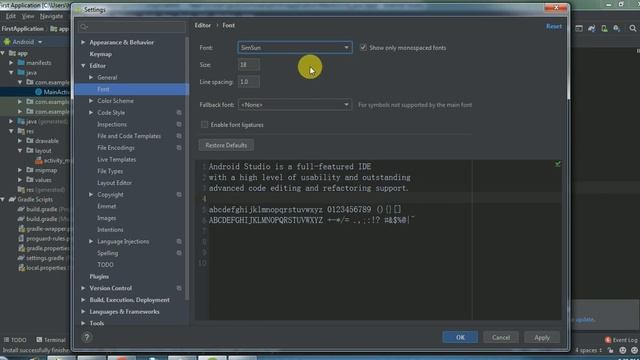Viewport: 640px width, 360px height.
Task: Click the project-level marker beside Inspections
Action: click(x=179, y=124)
